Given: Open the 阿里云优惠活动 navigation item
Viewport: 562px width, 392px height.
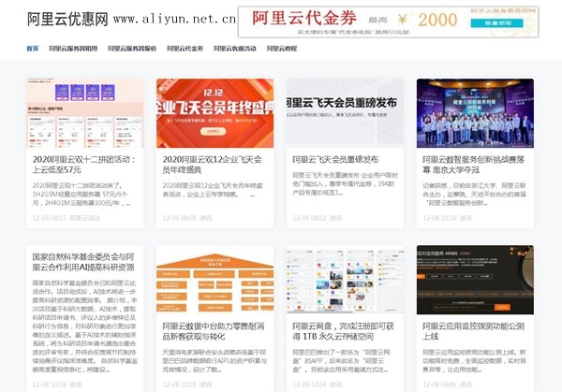Looking at the screenshot, I should click(x=235, y=49).
